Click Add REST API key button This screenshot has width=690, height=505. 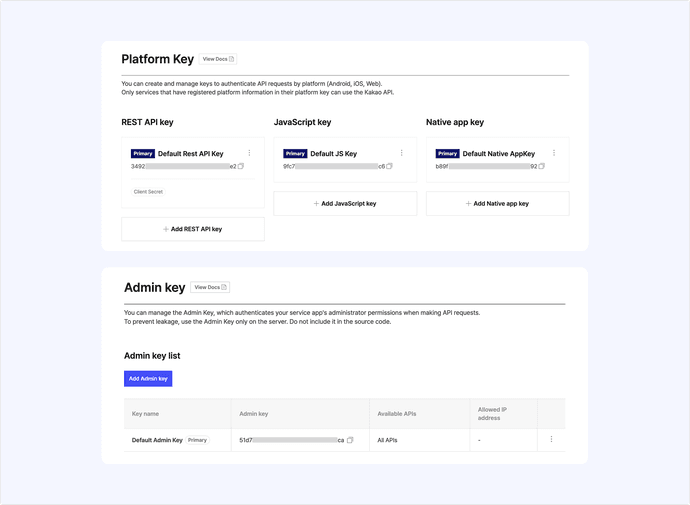pos(193,229)
